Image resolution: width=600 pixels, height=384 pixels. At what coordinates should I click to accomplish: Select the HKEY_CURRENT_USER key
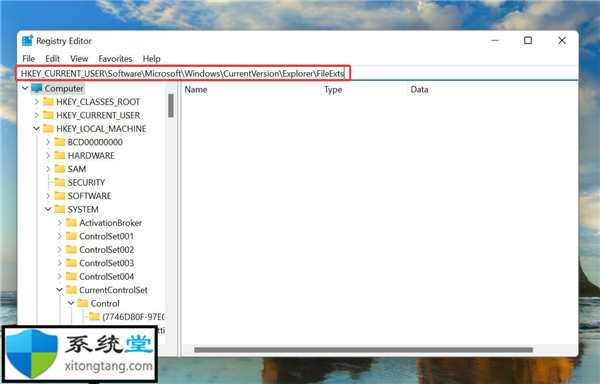coord(98,115)
